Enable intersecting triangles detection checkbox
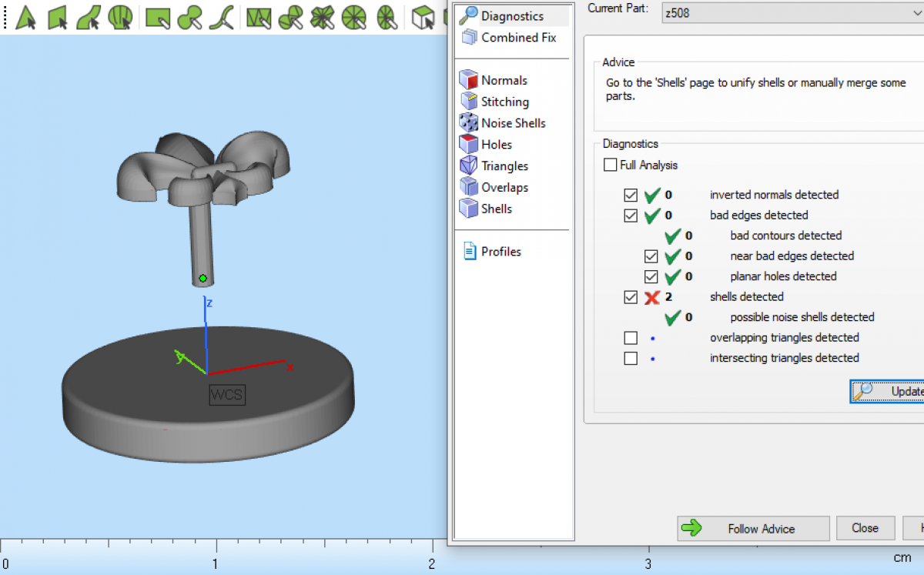Viewport: 924px width, 575px height. (x=631, y=358)
